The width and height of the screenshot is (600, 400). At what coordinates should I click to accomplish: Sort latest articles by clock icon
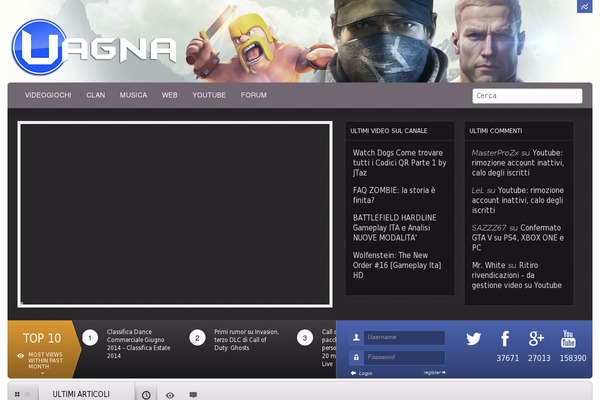pyautogui.click(x=146, y=395)
